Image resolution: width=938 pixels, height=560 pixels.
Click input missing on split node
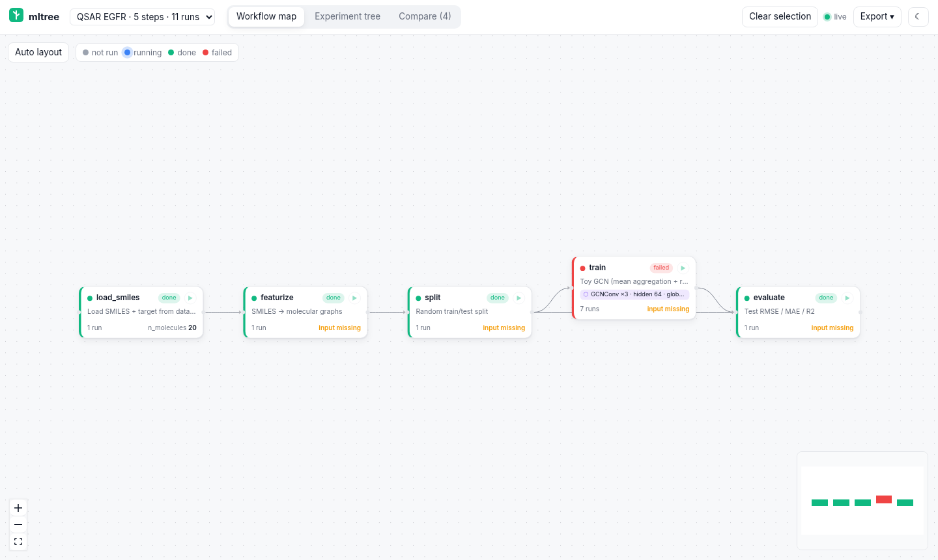click(504, 328)
